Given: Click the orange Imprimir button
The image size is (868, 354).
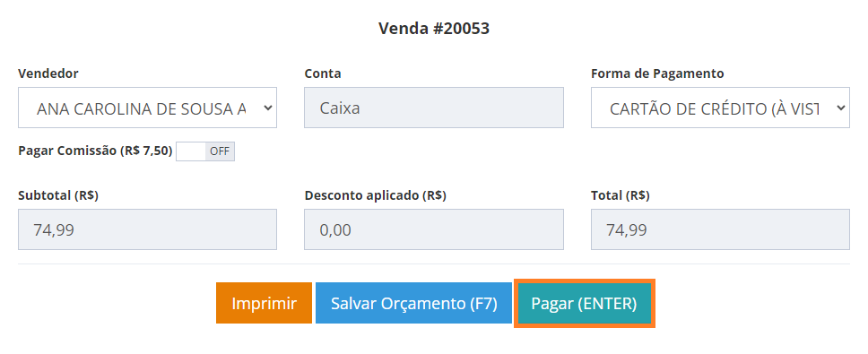Looking at the screenshot, I should (264, 303).
